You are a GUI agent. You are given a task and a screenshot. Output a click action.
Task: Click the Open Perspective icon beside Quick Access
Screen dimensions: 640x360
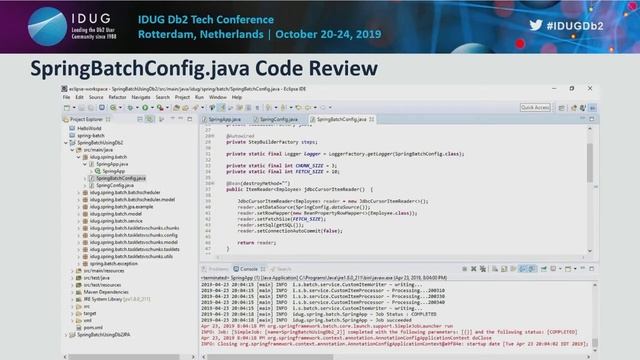coord(562,108)
